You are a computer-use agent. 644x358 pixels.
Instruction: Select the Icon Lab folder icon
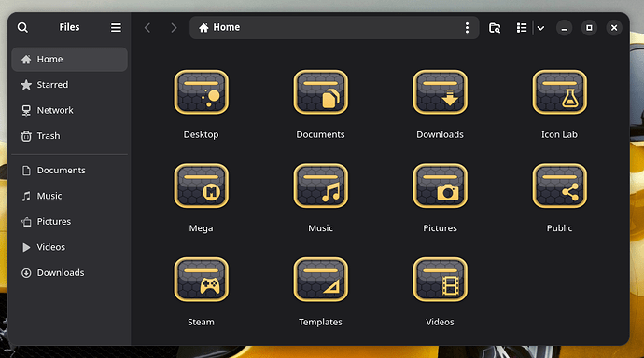click(x=559, y=92)
